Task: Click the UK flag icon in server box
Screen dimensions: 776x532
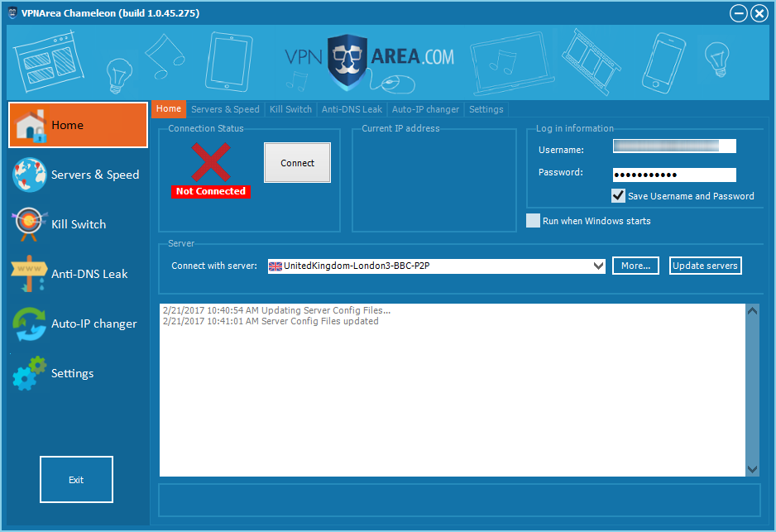Action: [x=275, y=266]
